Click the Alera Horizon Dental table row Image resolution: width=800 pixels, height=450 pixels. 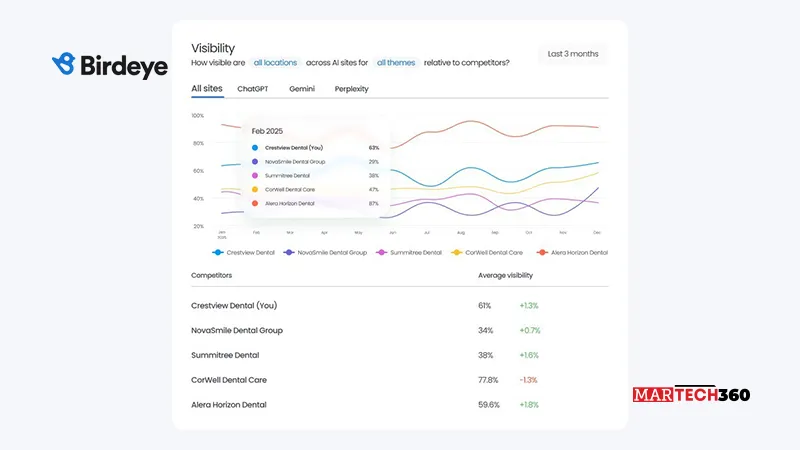coord(230,405)
